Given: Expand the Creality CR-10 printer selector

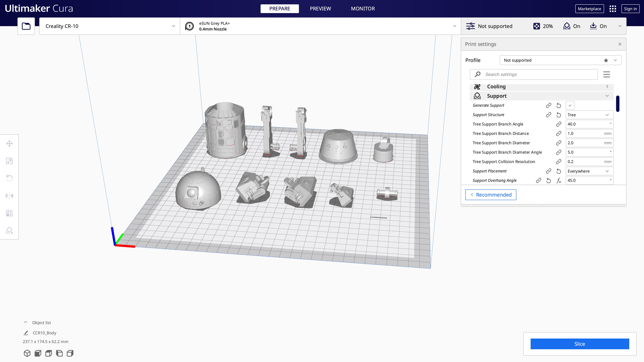Looking at the screenshot, I should click(110, 26).
